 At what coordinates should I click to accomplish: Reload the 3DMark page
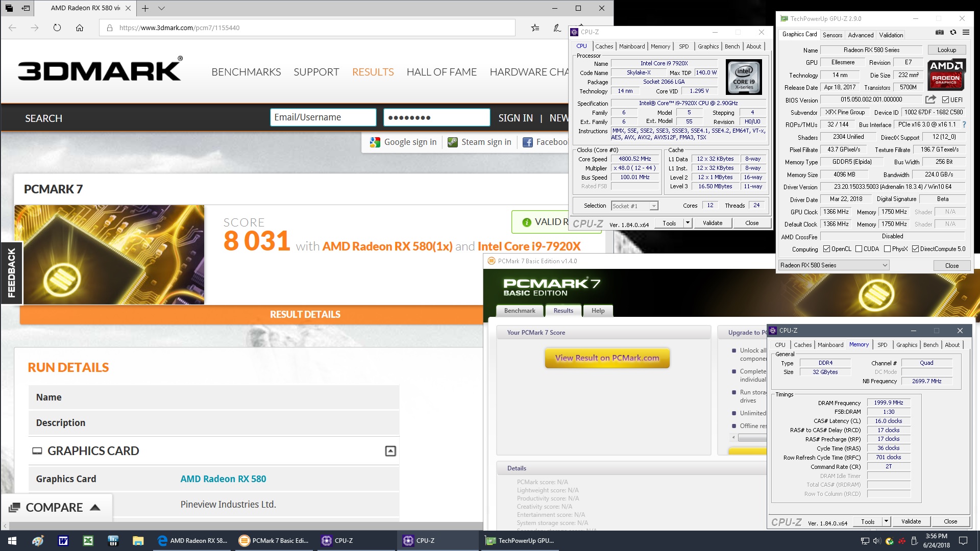[57, 28]
